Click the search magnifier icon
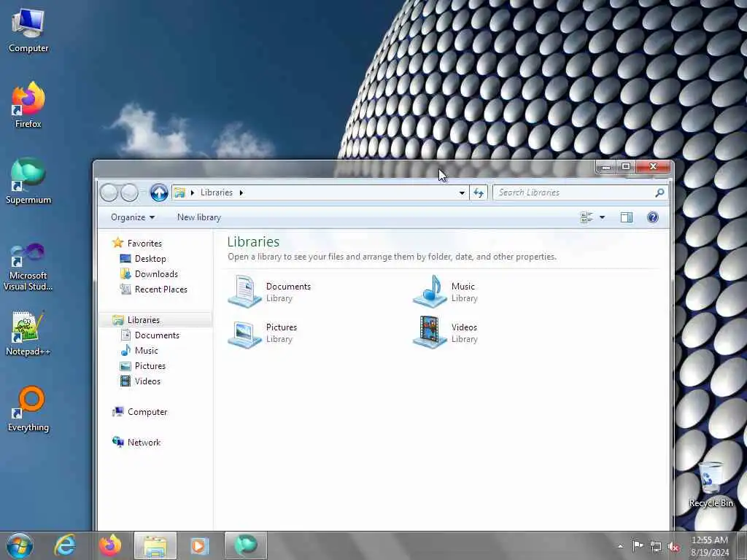The height and width of the screenshot is (560, 747). (x=659, y=192)
